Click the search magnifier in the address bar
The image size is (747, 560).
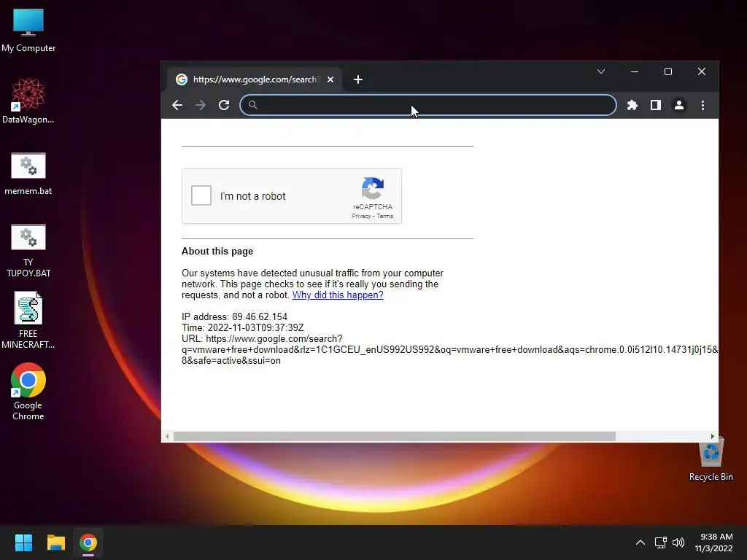pyautogui.click(x=253, y=105)
